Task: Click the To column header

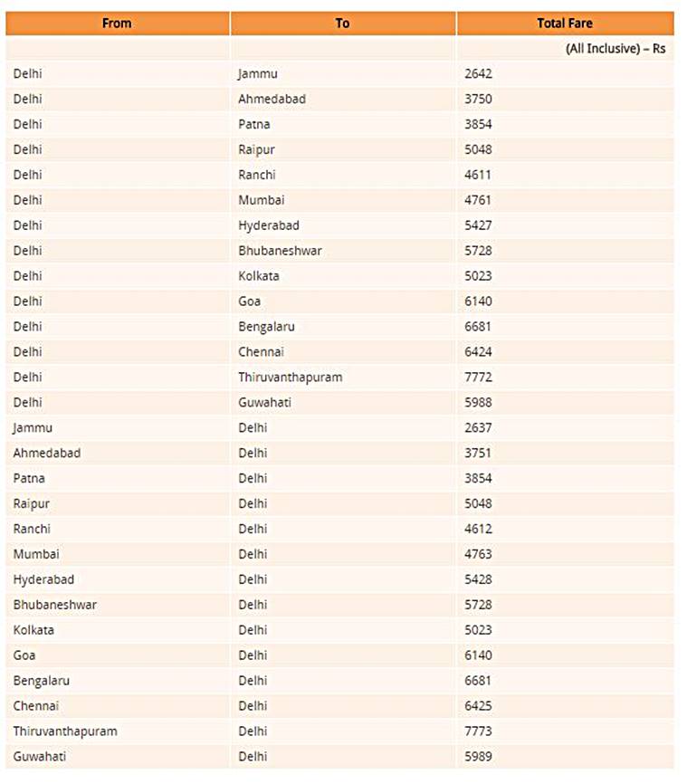Action: click(x=342, y=24)
